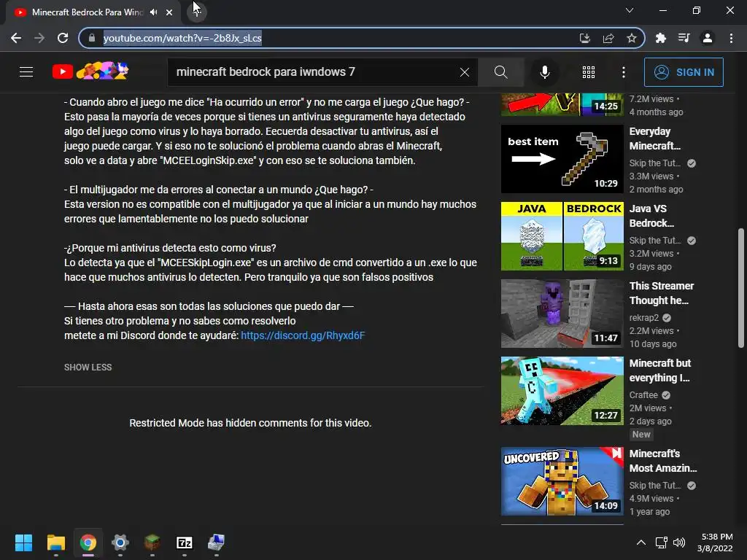Open Chrome profile avatar
747x560 pixels.
(708, 38)
